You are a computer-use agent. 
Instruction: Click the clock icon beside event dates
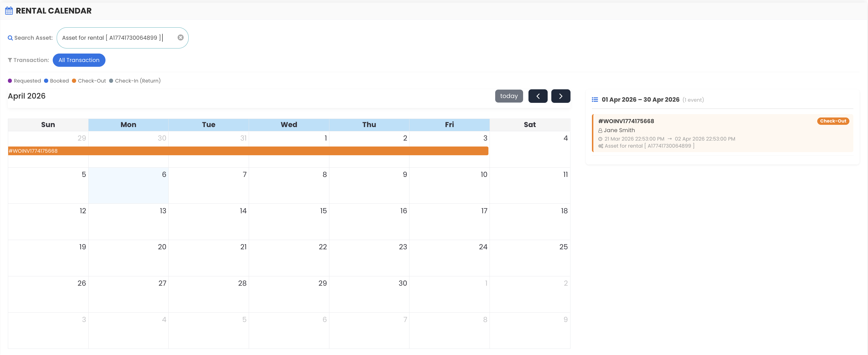point(600,139)
